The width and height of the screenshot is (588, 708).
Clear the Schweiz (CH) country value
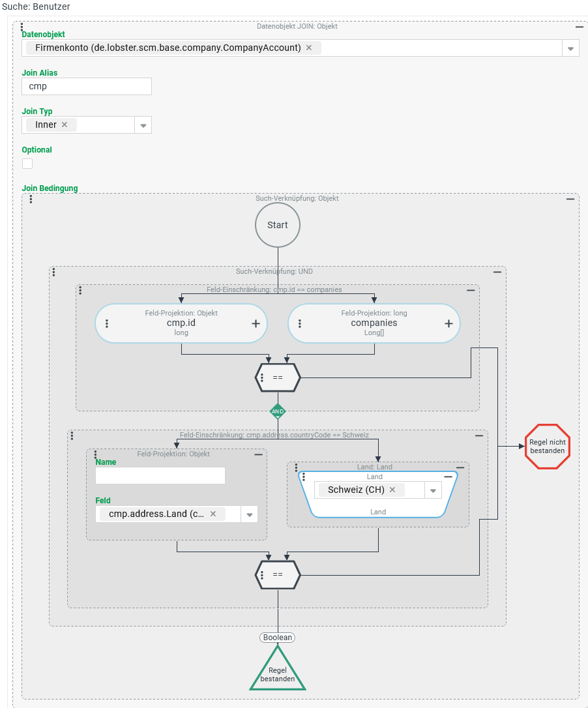click(x=392, y=490)
